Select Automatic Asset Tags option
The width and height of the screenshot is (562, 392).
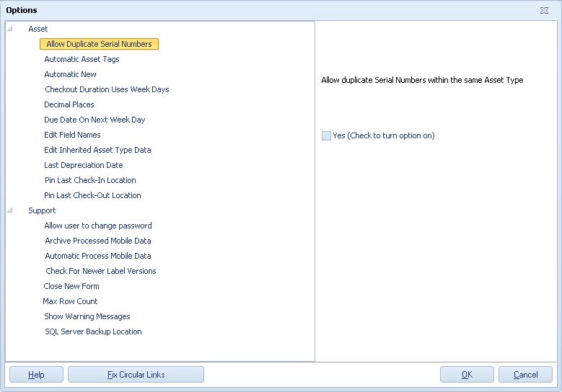[x=82, y=59]
